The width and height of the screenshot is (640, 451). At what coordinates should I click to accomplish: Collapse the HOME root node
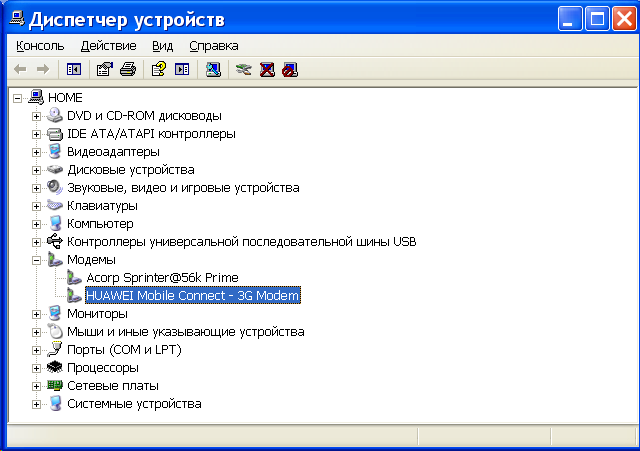[x=19, y=98]
